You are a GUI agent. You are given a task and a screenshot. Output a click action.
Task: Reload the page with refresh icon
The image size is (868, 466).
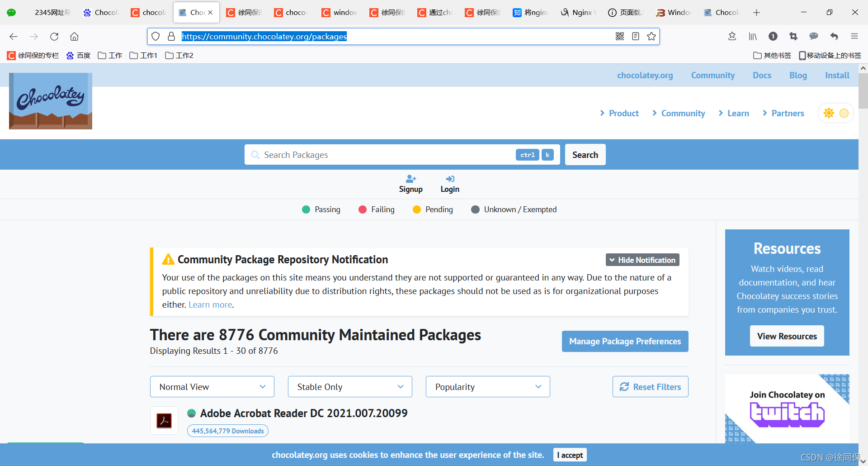point(54,37)
